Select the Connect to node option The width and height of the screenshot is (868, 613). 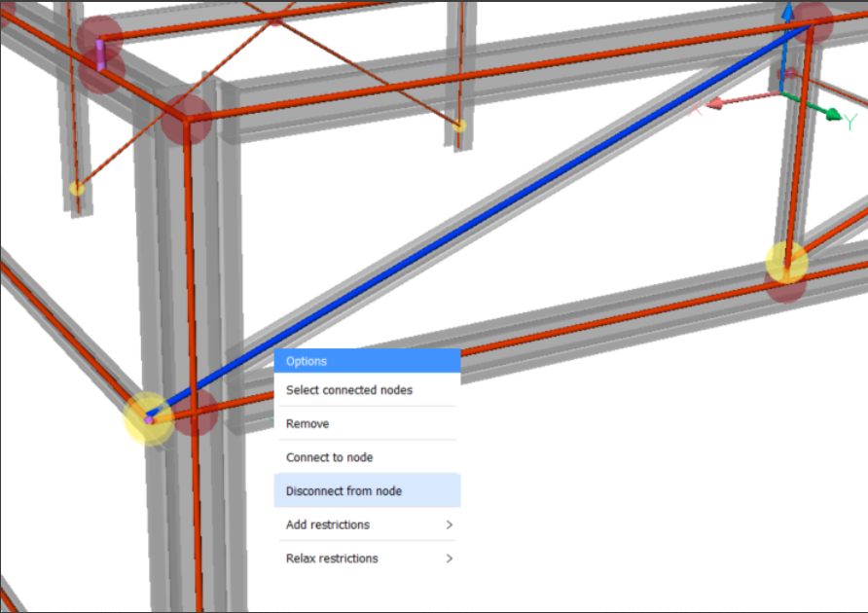[x=367, y=457]
